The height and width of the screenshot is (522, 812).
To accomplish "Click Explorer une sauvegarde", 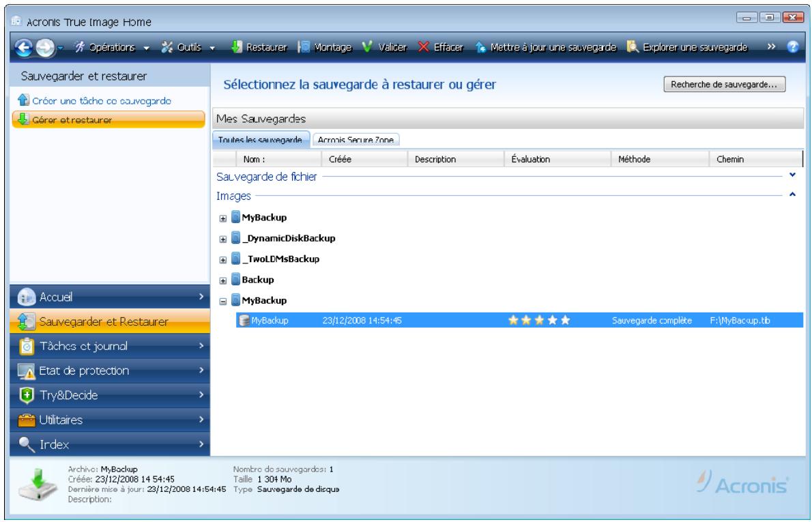I will [687, 48].
